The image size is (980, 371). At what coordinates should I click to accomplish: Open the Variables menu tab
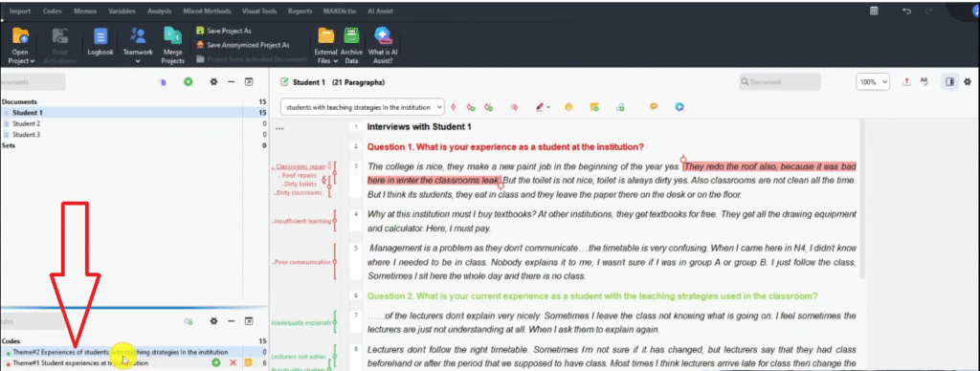tap(122, 11)
